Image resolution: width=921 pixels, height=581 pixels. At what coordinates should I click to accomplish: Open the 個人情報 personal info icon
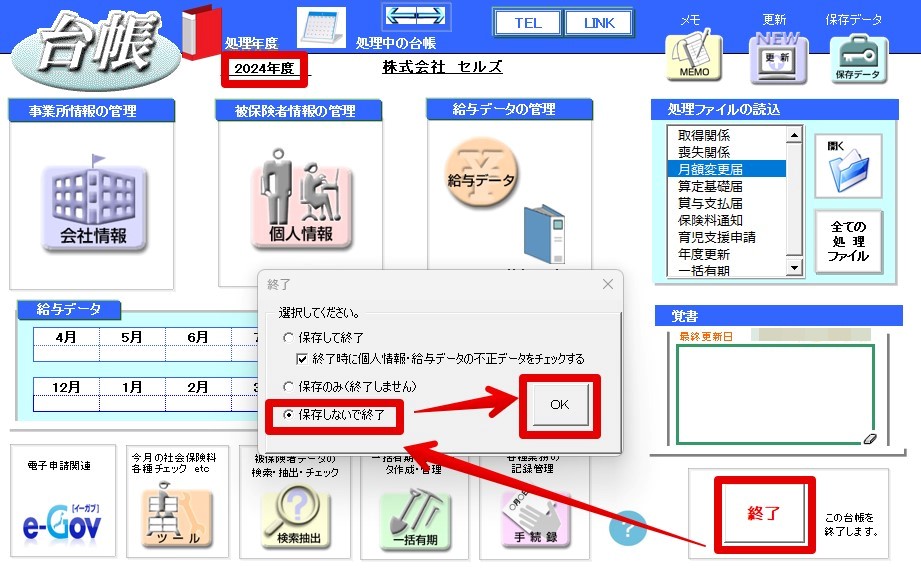tap(301, 200)
